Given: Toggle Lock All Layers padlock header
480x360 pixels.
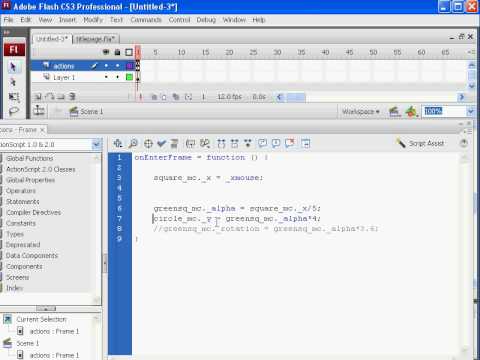Looking at the screenshot, I should [x=117, y=52].
